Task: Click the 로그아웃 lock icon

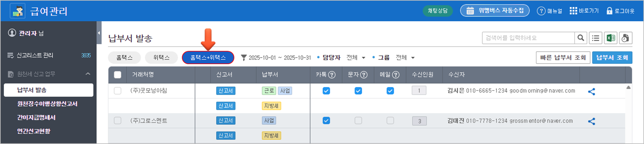Action: pos(609,11)
